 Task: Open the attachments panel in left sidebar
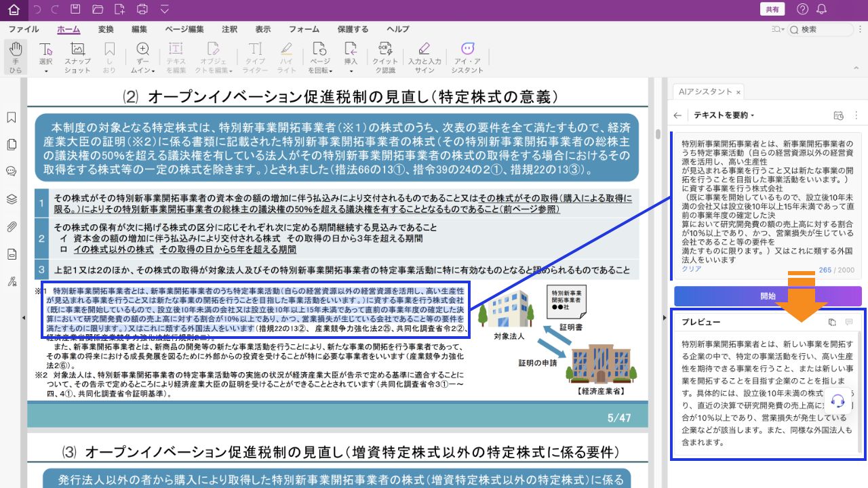12,226
